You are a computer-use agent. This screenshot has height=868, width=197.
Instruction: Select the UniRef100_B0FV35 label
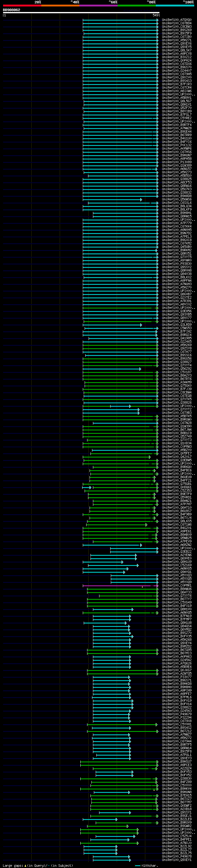(x=176, y=636)
